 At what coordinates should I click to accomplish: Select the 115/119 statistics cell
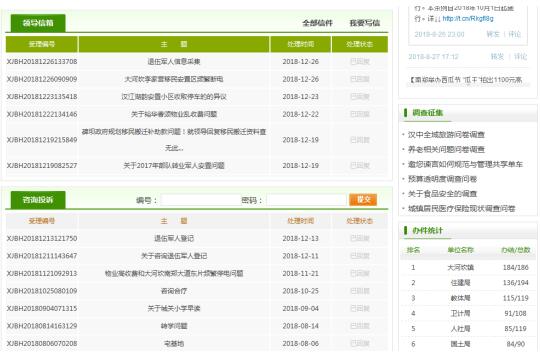(516, 298)
